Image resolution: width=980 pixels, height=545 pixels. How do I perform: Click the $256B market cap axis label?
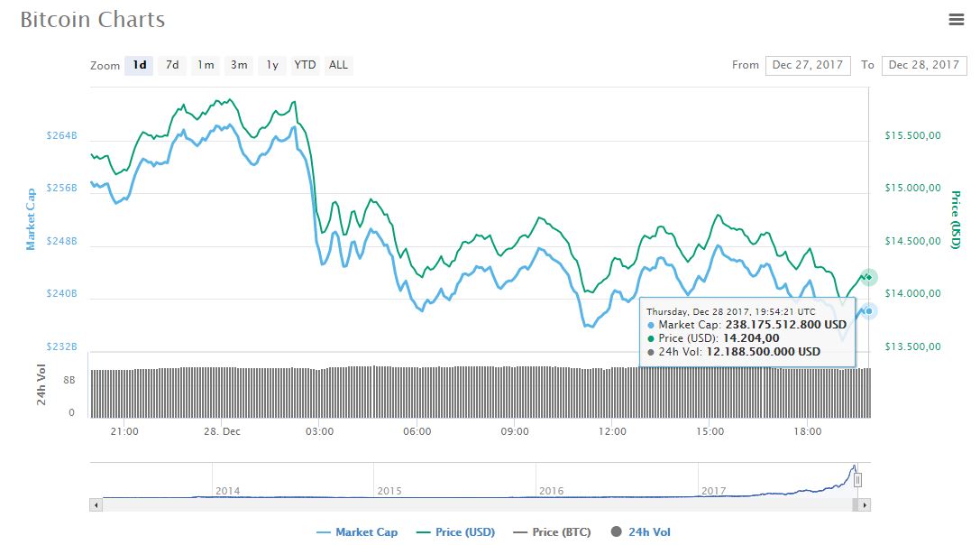point(62,188)
